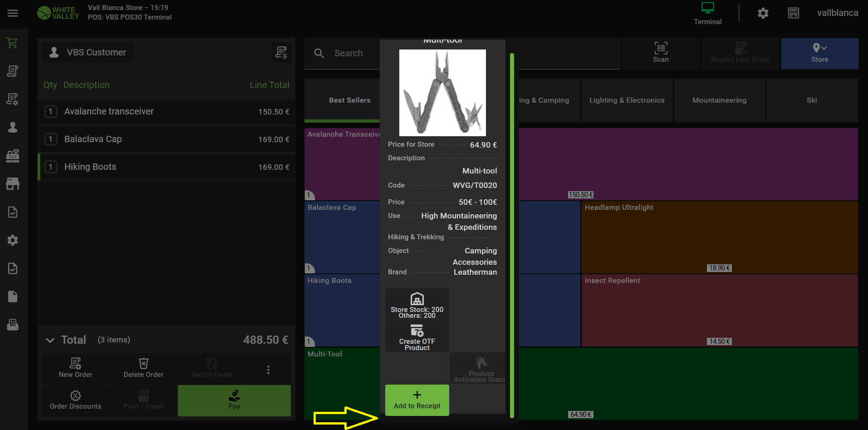
Task: Click the Terminal status icon
Action: [707, 9]
